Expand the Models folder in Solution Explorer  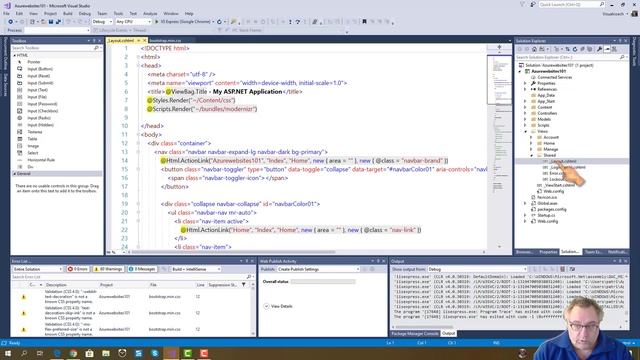point(525,119)
